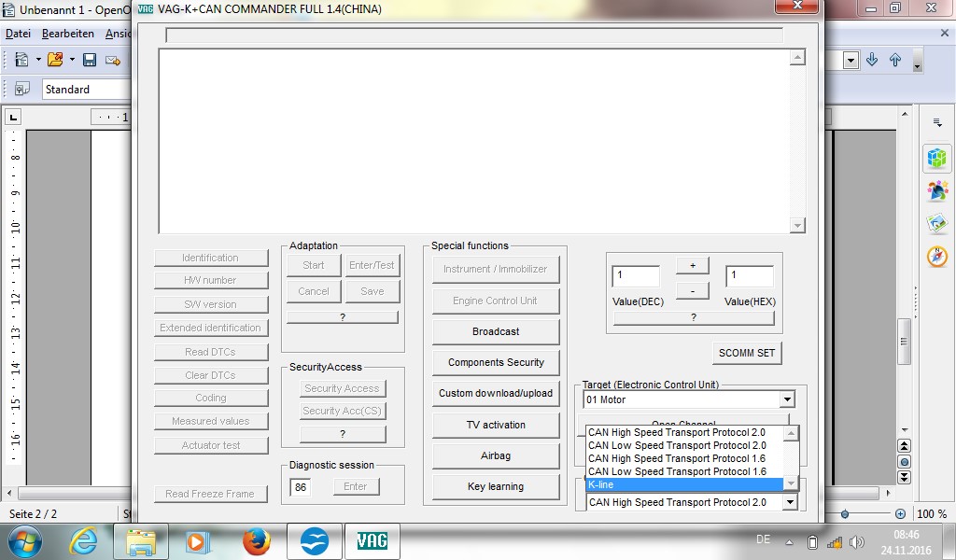
Task: Click the network signal tray icon
Action: [834, 541]
